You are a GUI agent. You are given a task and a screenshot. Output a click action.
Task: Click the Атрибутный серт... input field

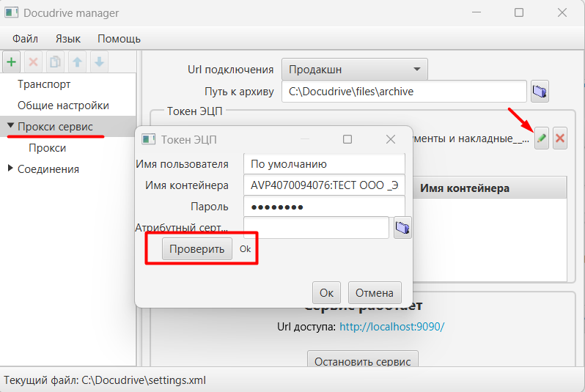click(x=317, y=228)
